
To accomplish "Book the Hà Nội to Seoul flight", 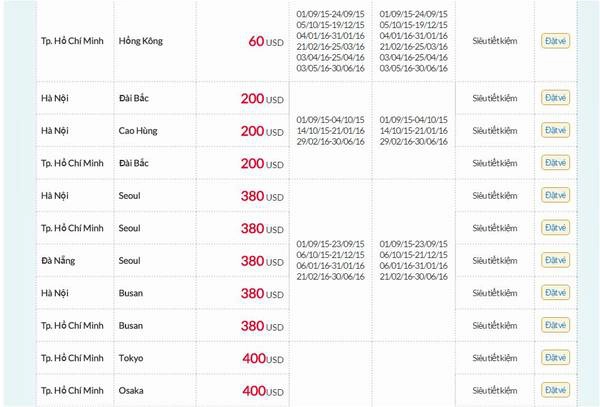I will (x=555, y=195).
